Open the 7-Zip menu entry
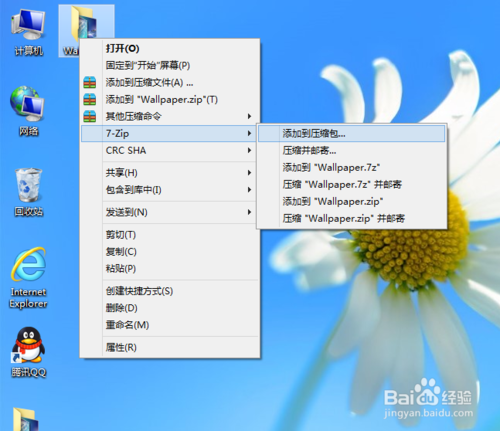Viewport: 500px width, 431px height. [169, 133]
